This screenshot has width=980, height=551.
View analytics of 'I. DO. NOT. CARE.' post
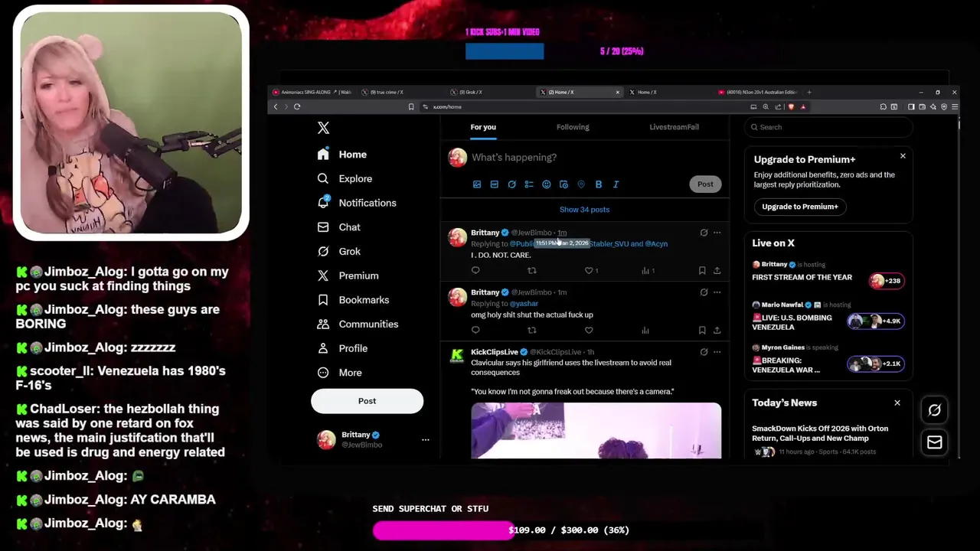pyautogui.click(x=647, y=270)
